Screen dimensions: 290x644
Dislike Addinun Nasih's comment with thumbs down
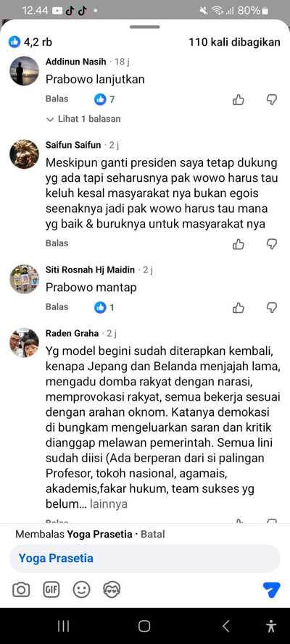272,99
